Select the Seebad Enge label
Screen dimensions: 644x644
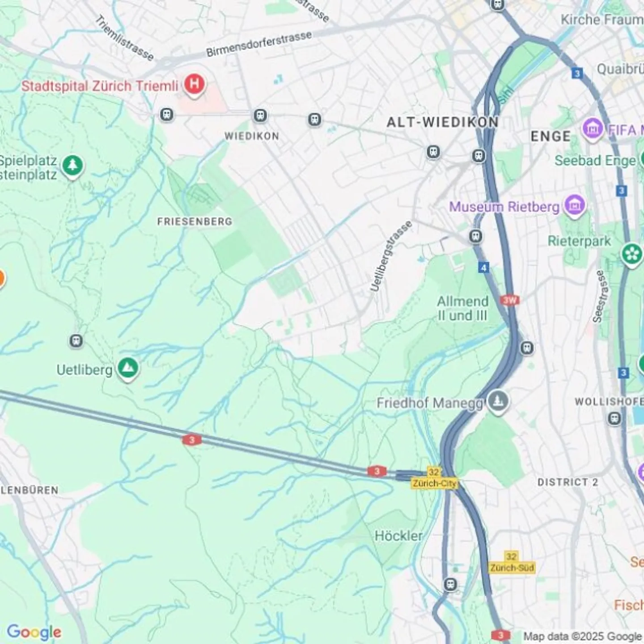coord(595,161)
